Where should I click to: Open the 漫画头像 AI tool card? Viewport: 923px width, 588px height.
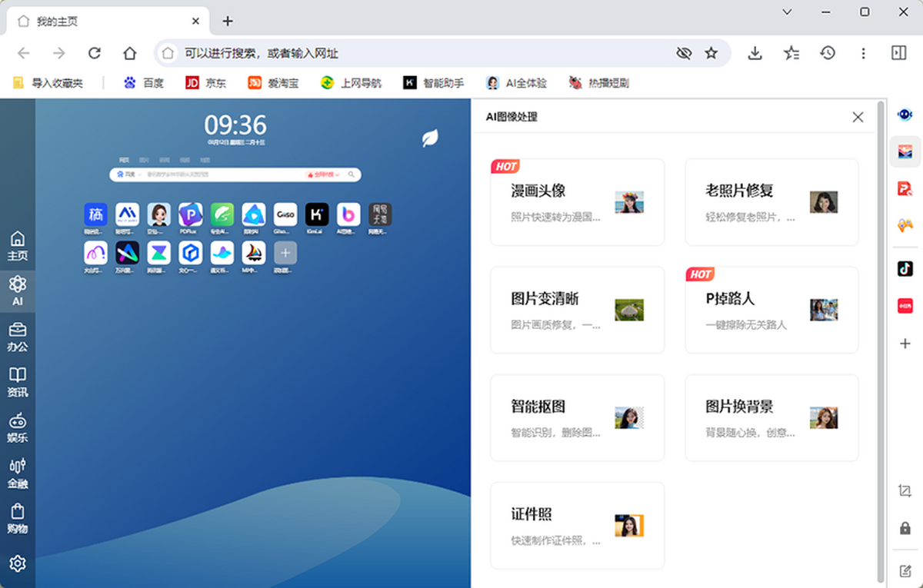[x=577, y=202]
